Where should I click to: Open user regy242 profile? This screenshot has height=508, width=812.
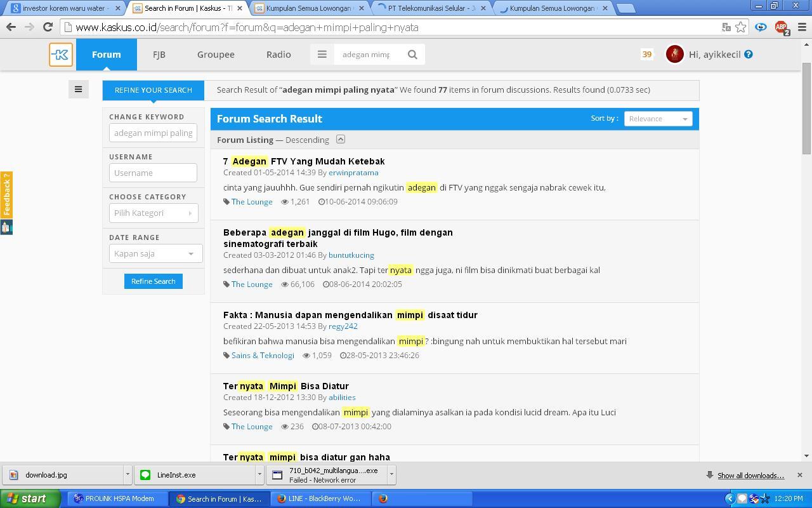click(x=343, y=326)
